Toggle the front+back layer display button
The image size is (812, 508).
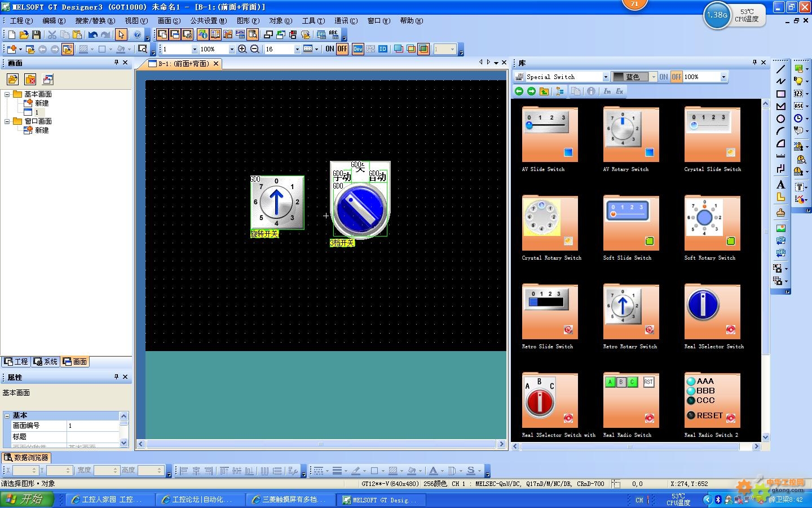click(423, 49)
